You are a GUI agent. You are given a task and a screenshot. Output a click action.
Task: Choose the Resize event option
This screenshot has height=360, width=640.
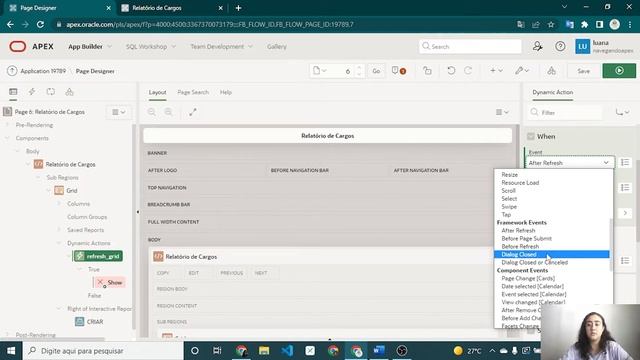[x=509, y=175]
